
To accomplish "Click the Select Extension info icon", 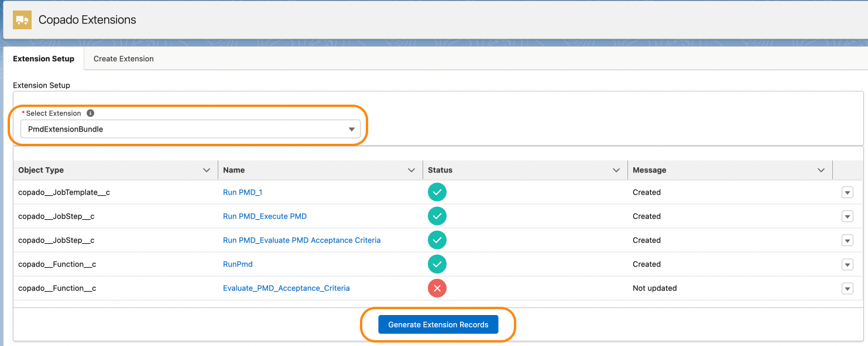I will pyautogui.click(x=90, y=113).
